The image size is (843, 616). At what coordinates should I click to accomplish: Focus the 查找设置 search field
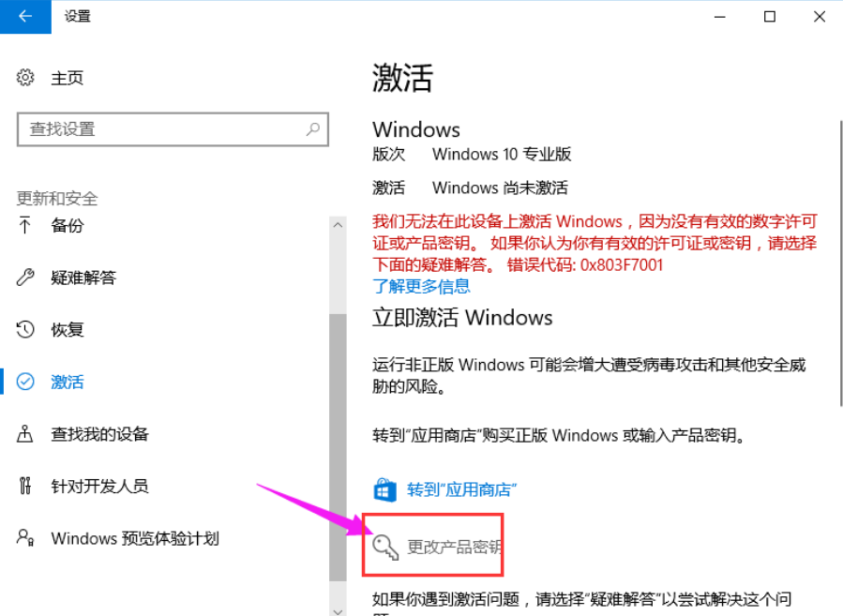173,129
